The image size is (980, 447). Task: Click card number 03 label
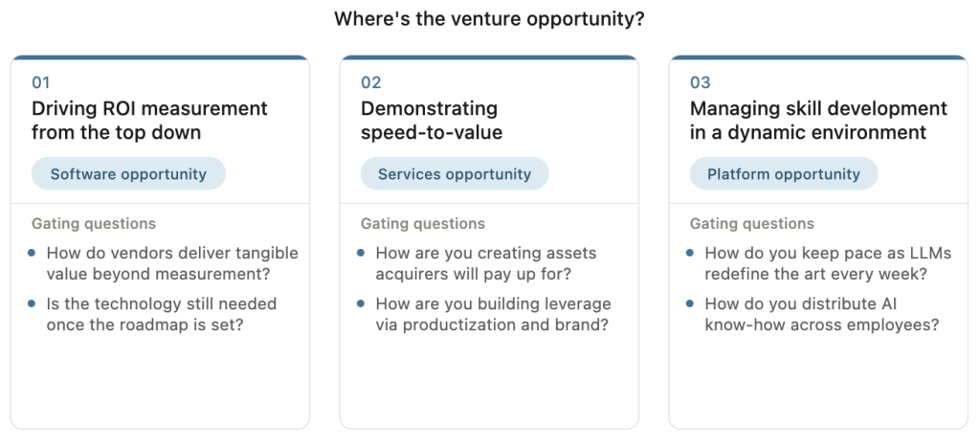tap(701, 83)
